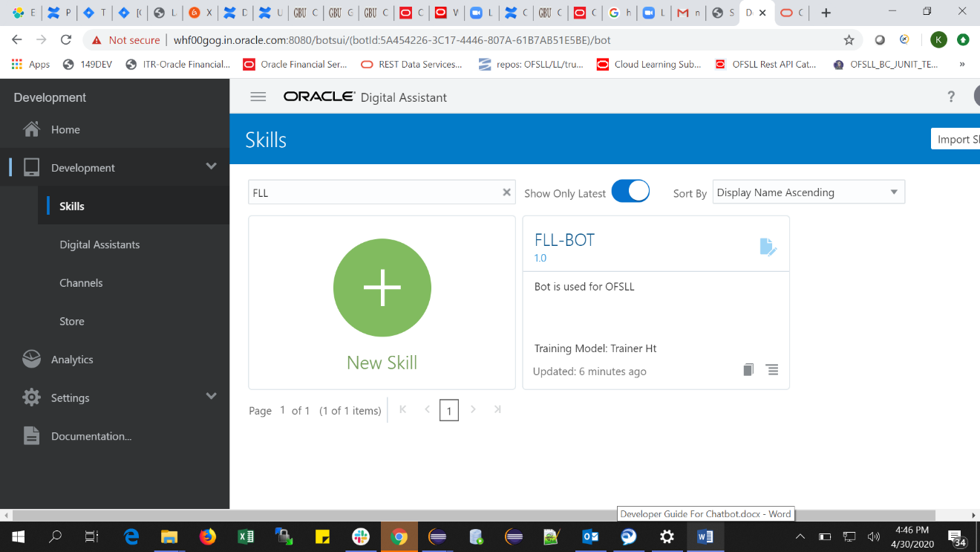This screenshot has width=980, height=552.
Task: Open Excel from the taskbar
Action: 246,536
